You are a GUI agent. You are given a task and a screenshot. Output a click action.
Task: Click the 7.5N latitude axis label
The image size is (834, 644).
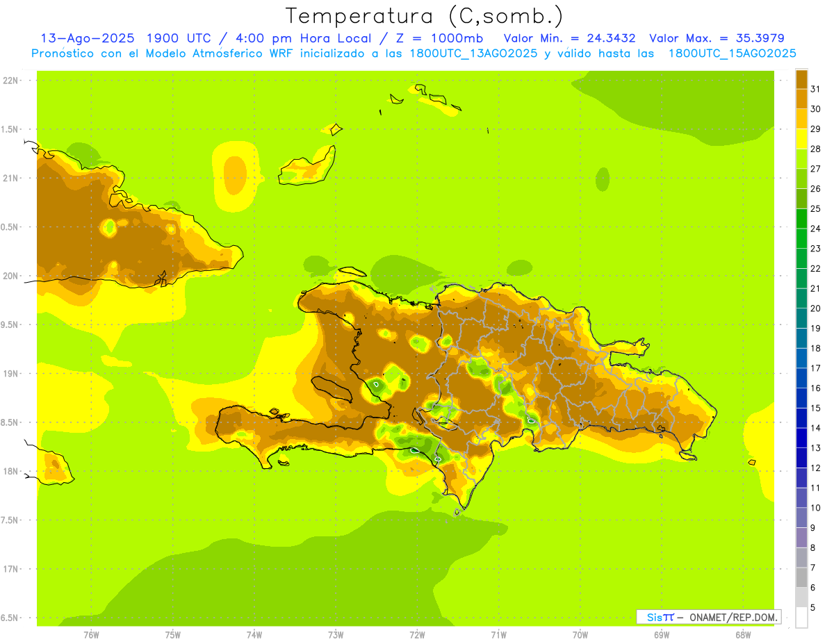pos(10,520)
